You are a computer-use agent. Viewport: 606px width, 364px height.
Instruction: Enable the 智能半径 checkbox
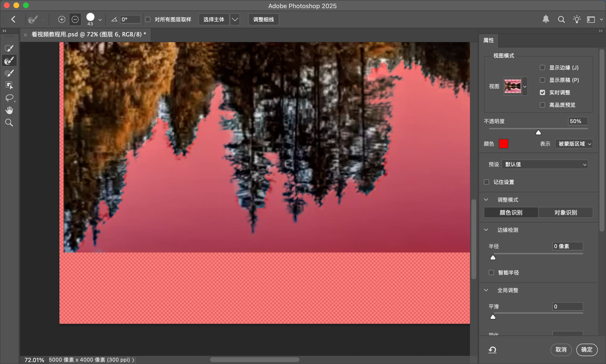tap(491, 273)
